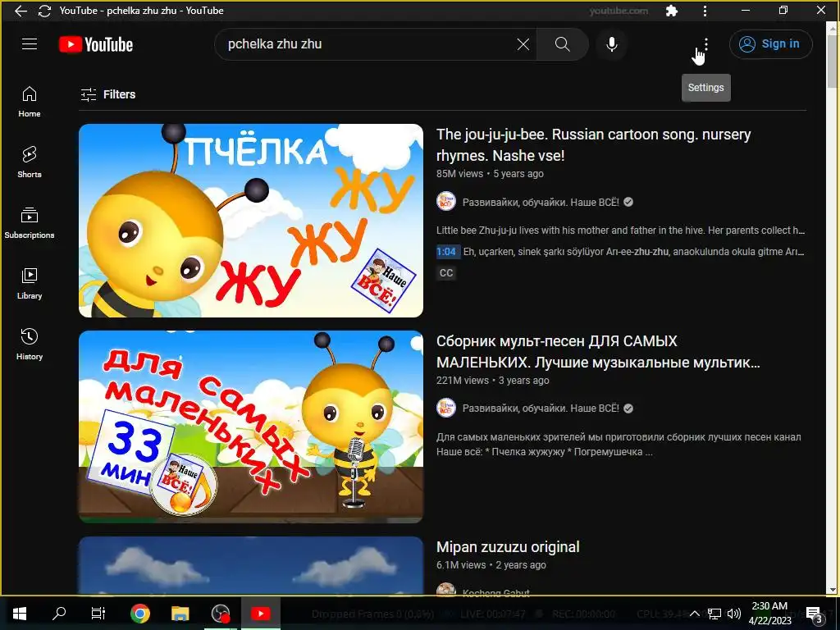The height and width of the screenshot is (630, 840).
Task: Open the hamburger guide menu
Action: coord(30,44)
